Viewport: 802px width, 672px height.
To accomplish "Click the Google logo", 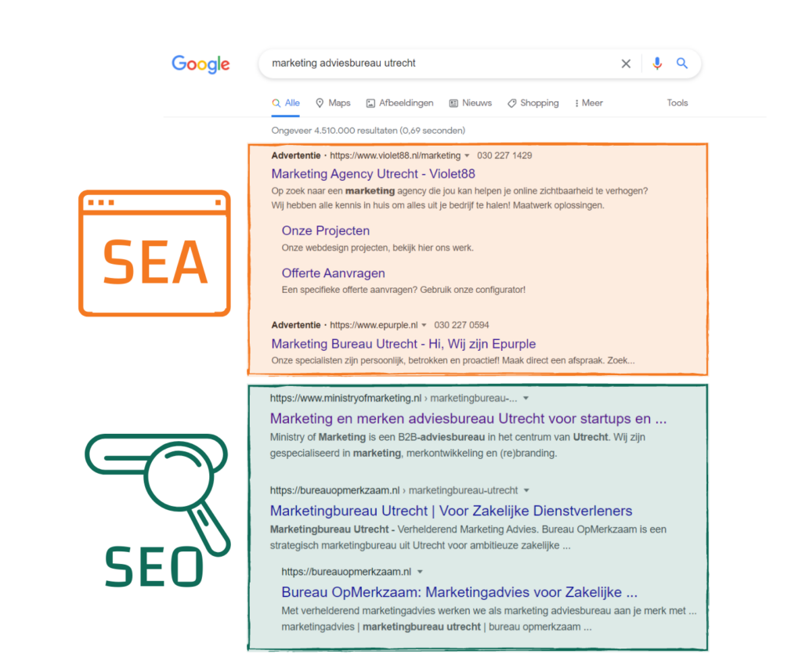I will [x=200, y=64].
